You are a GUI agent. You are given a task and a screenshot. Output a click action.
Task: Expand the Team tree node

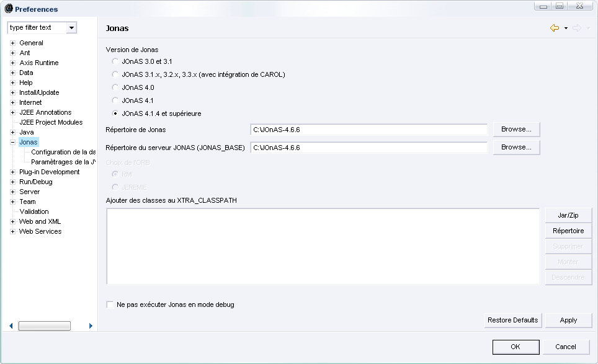[12, 202]
